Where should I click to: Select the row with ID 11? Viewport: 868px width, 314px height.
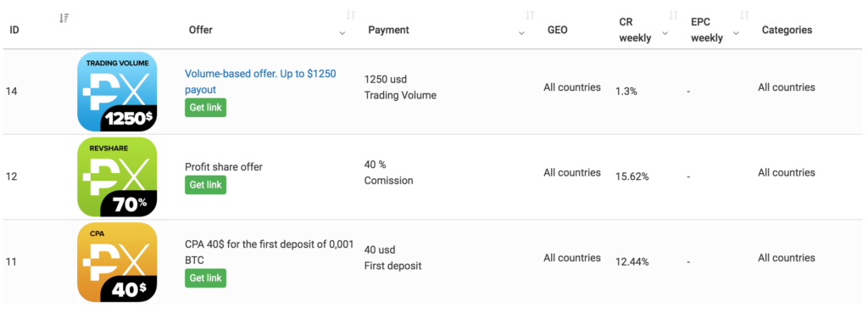pos(434,262)
